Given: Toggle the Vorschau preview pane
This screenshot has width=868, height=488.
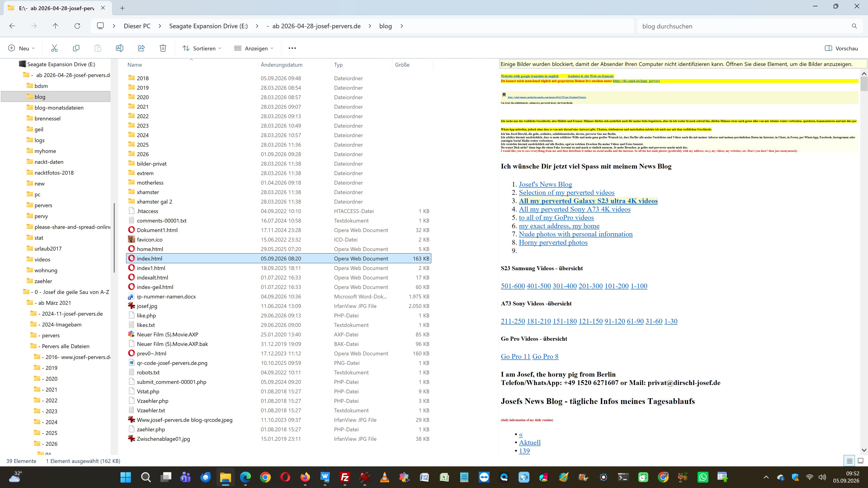Looking at the screenshot, I should [841, 48].
